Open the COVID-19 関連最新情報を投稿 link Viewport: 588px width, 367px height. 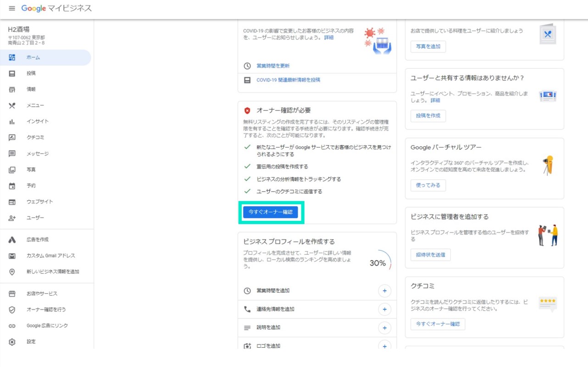288,80
